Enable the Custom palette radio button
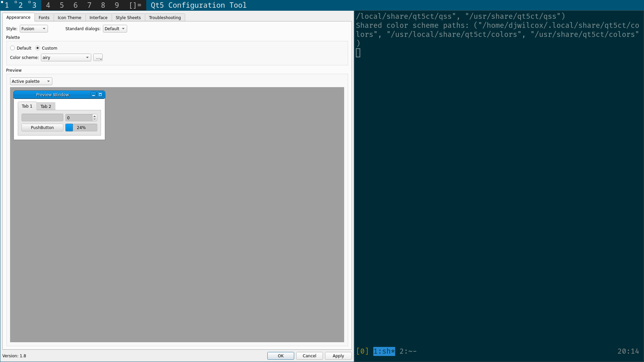 (38, 48)
